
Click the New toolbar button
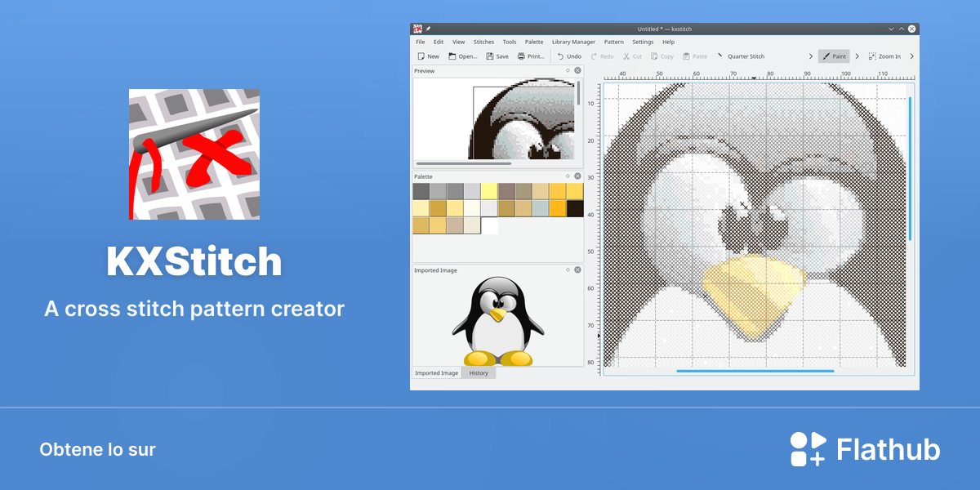point(428,56)
